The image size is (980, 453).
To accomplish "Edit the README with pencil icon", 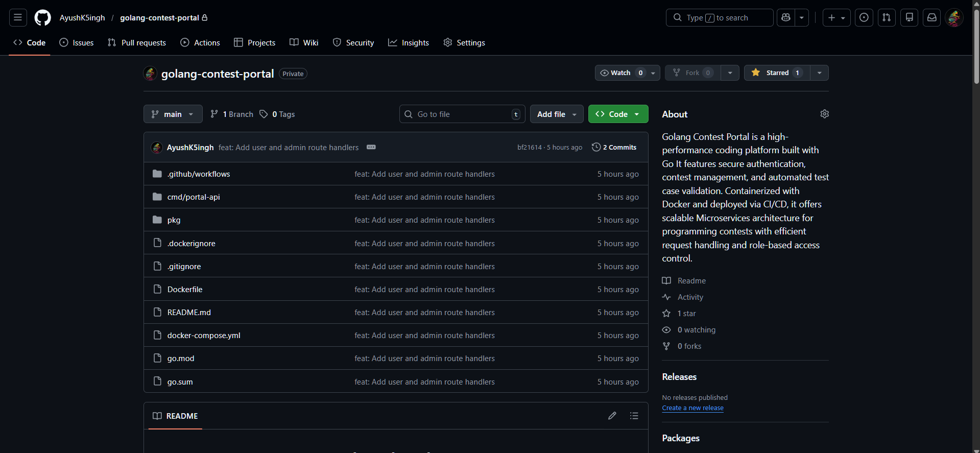I will coord(612,416).
